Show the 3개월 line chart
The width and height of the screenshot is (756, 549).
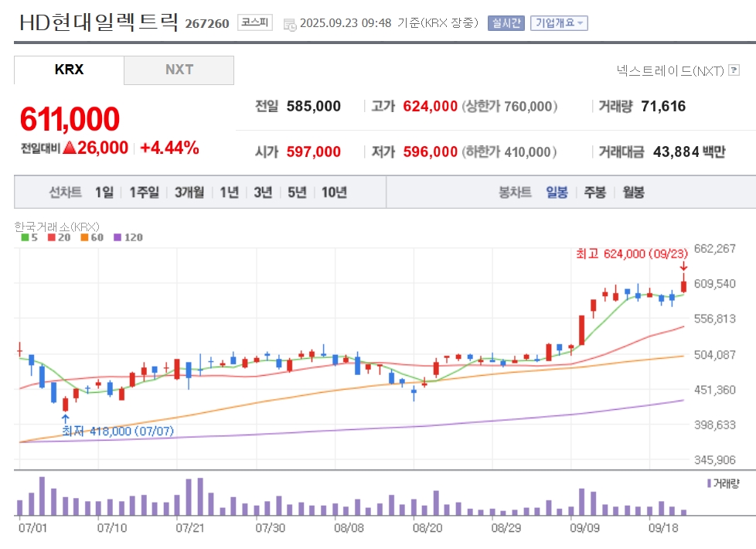[189, 192]
